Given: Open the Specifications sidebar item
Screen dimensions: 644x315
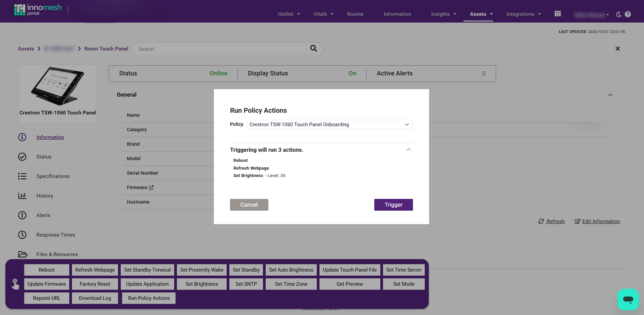Looking at the screenshot, I should click(x=53, y=176).
